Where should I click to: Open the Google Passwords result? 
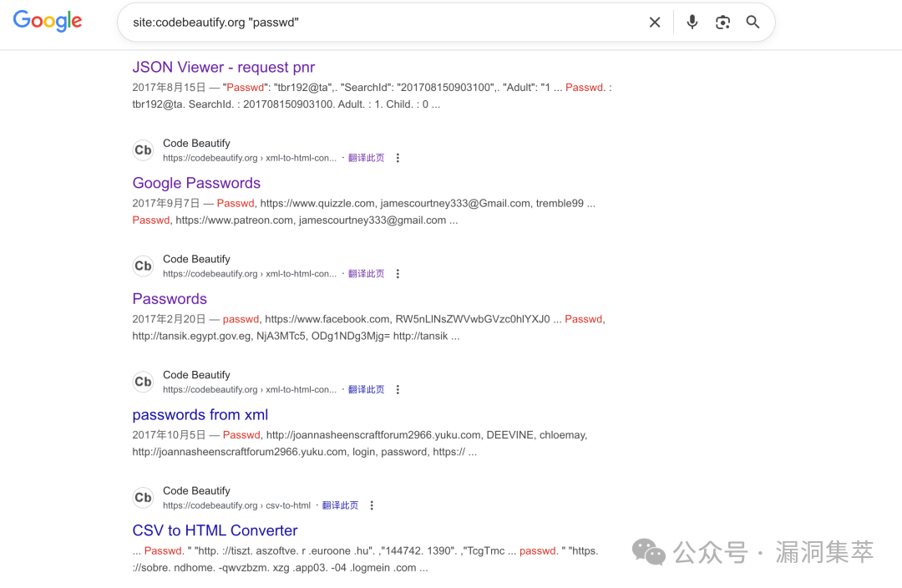pyautogui.click(x=196, y=183)
